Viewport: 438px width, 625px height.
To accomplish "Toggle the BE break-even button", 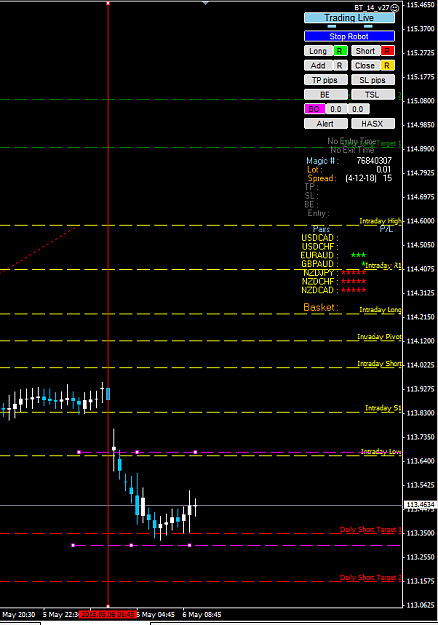I will coord(326,95).
